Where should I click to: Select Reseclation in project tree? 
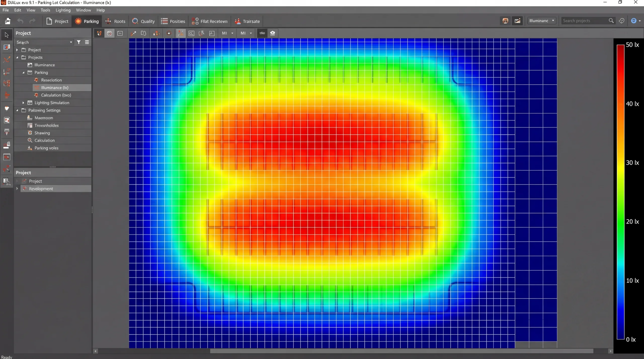click(x=51, y=80)
